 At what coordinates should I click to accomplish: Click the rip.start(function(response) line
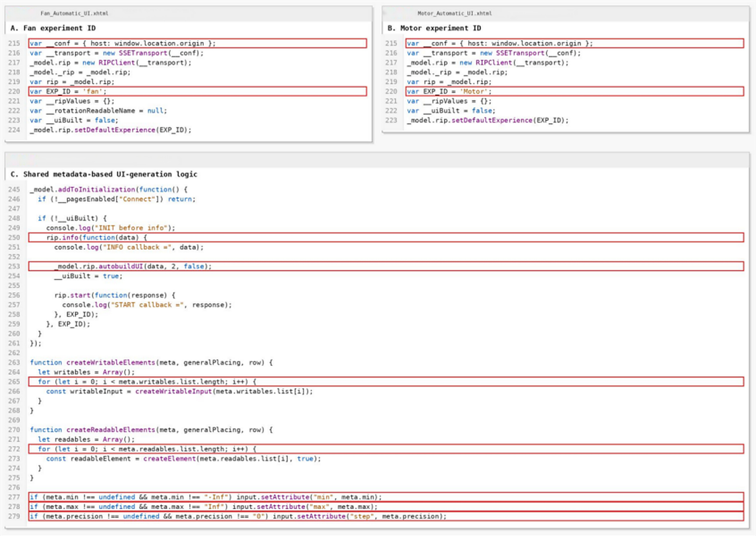(x=115, y=295)
